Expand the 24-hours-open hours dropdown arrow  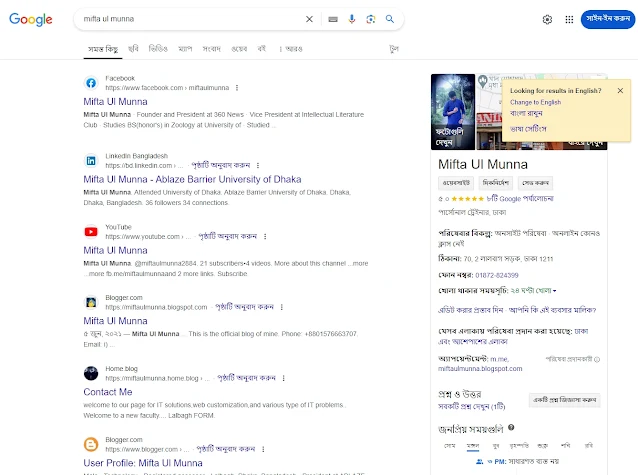coord(555,291)
